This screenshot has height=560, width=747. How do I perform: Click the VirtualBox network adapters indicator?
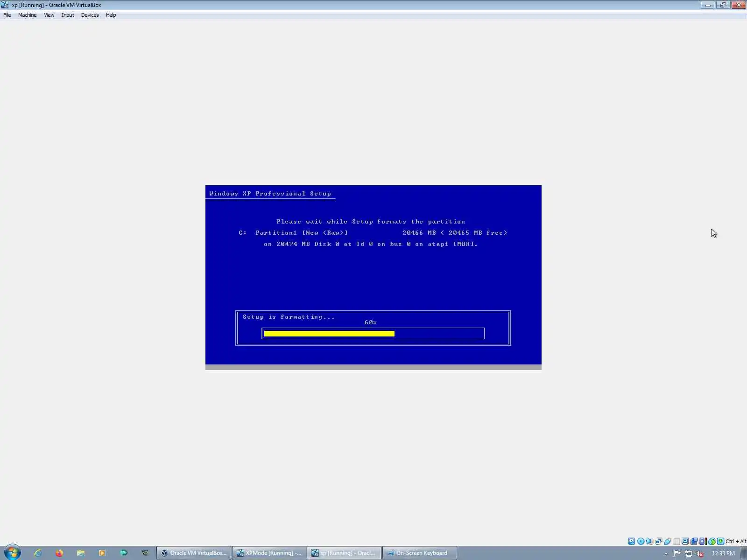[658, 541]
